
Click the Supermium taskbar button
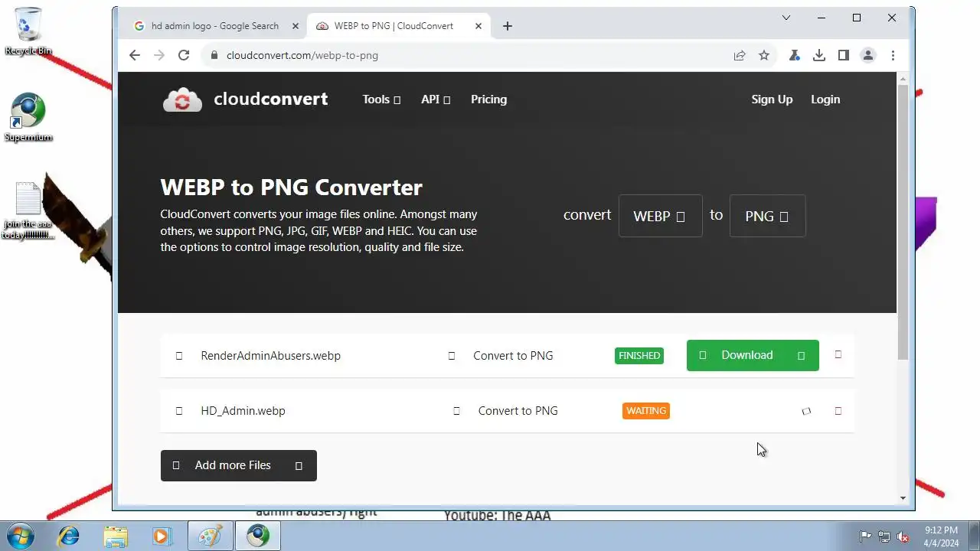258,536
